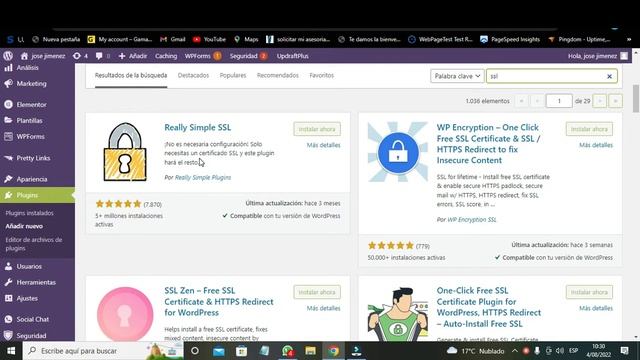View Más detalles for One-Click Free SSL
This screenshot has width=640, height=360.
[596, 309]
